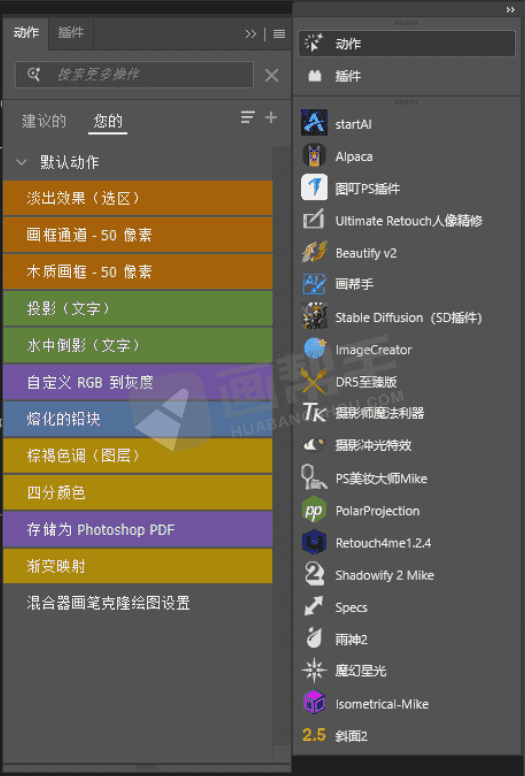Screen dimensions: 525x776
Task: Open the startAI plugin icon
Action: 314,123
